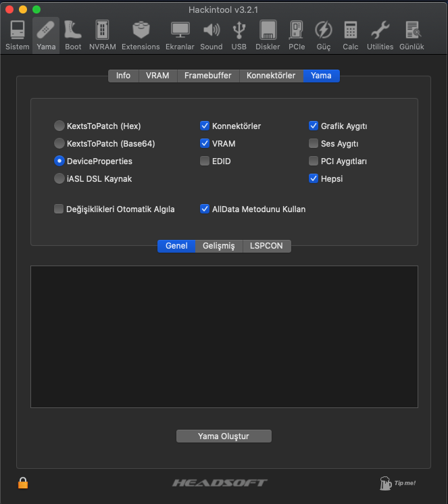Click inside the empty patch output area

[224, 336]
